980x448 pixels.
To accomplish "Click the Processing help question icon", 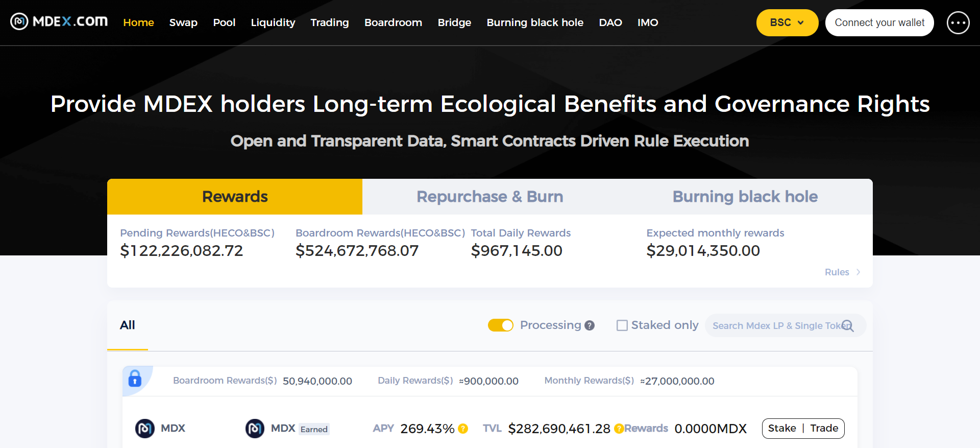I will point(590,325).
